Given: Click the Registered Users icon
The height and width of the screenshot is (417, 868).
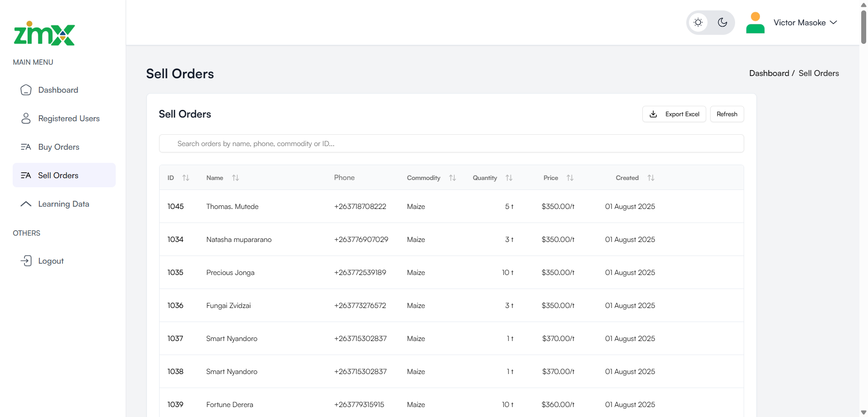Looking at the screenshot, I should 26,118.
